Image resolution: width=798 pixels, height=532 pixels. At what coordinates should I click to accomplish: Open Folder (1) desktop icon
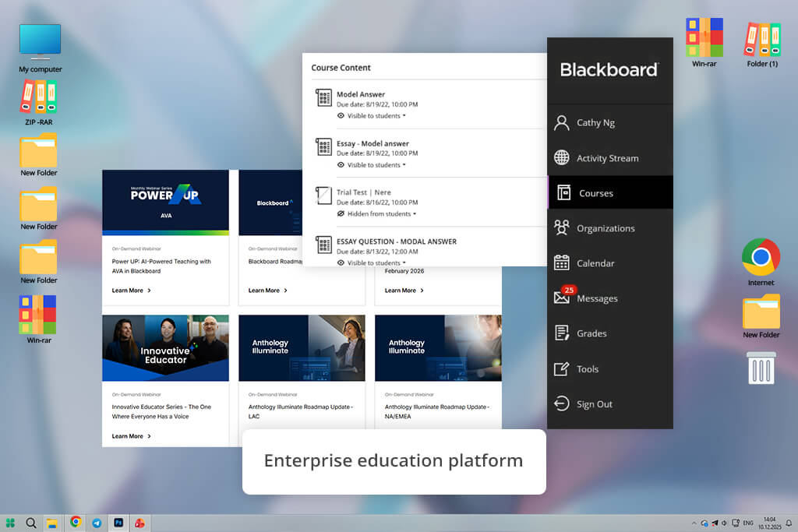click(762, 44)
